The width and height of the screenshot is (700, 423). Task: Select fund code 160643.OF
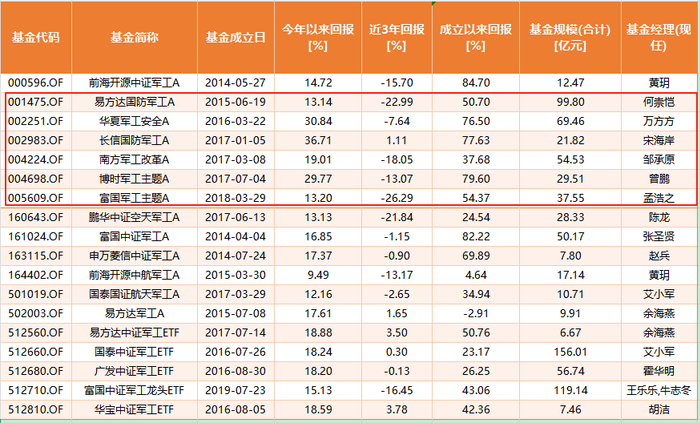pyautogui.click(x=36, y=217)
